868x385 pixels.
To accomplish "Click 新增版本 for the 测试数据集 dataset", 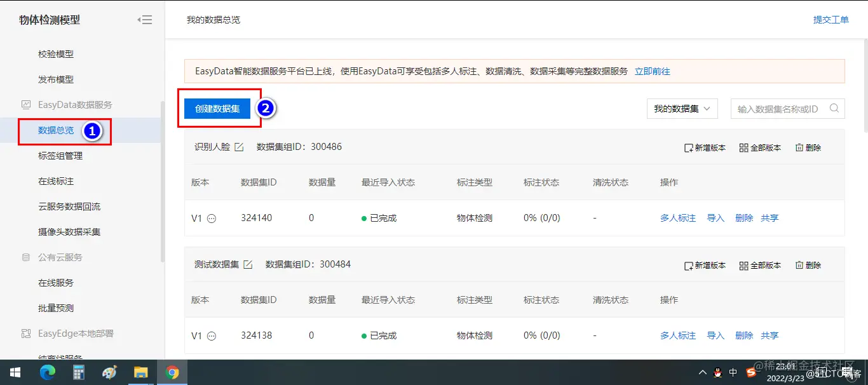I will [x=705, y=265].
